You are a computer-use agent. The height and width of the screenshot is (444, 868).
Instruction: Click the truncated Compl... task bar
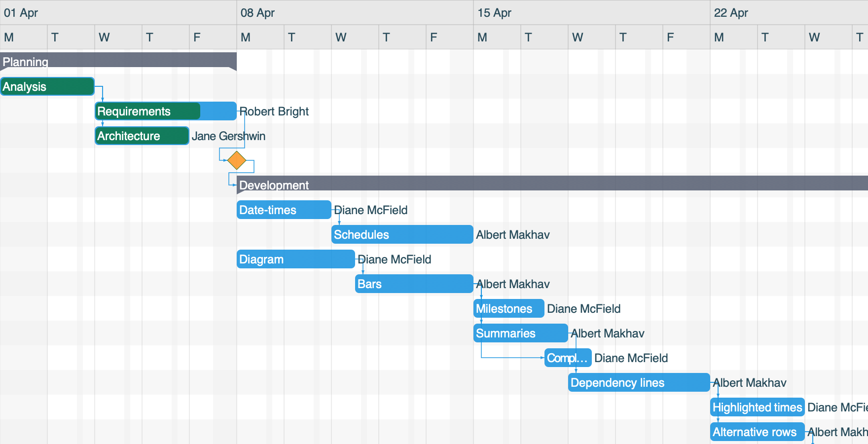[567, 358]
